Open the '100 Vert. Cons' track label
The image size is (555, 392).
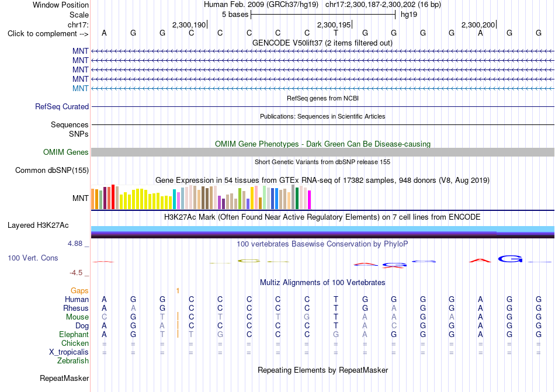33,258
